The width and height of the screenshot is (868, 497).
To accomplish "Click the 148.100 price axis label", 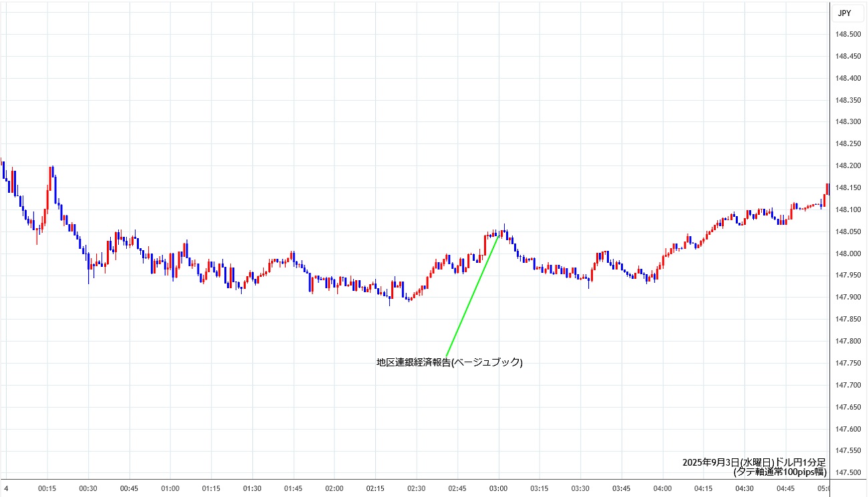I will coord(848,210).
